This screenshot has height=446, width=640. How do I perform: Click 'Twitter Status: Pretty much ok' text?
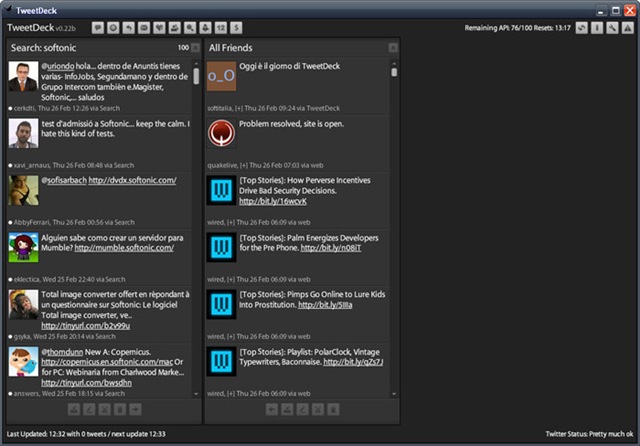coord(589,434)
